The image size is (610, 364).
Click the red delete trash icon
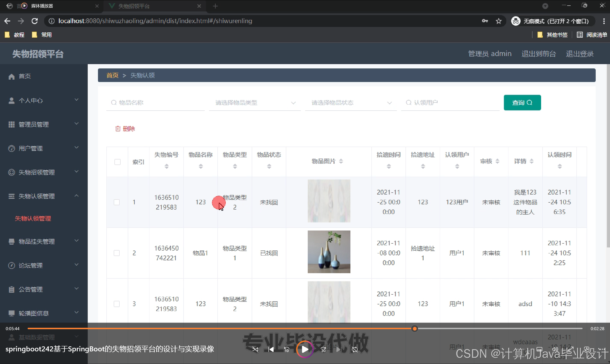point(118,129)
